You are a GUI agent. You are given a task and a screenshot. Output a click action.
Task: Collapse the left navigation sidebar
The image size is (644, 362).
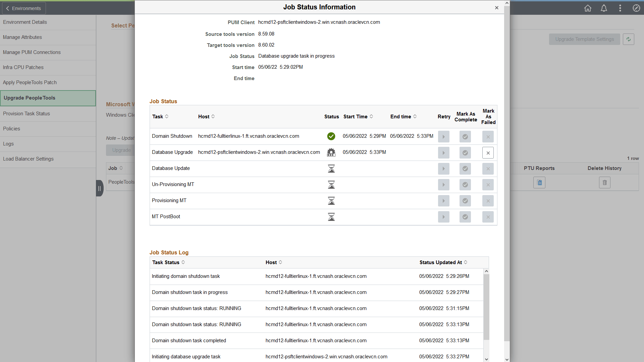(x=99, y=188)
